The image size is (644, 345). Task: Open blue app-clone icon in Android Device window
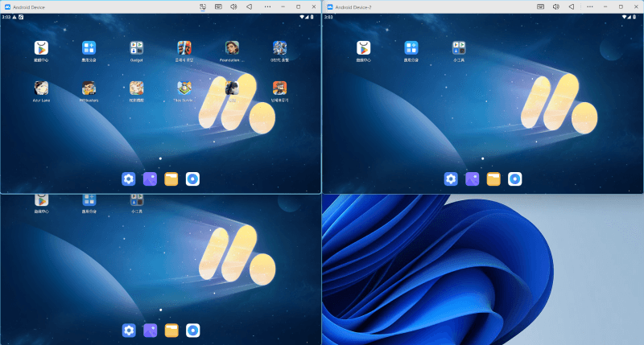[x=89, y=48]
